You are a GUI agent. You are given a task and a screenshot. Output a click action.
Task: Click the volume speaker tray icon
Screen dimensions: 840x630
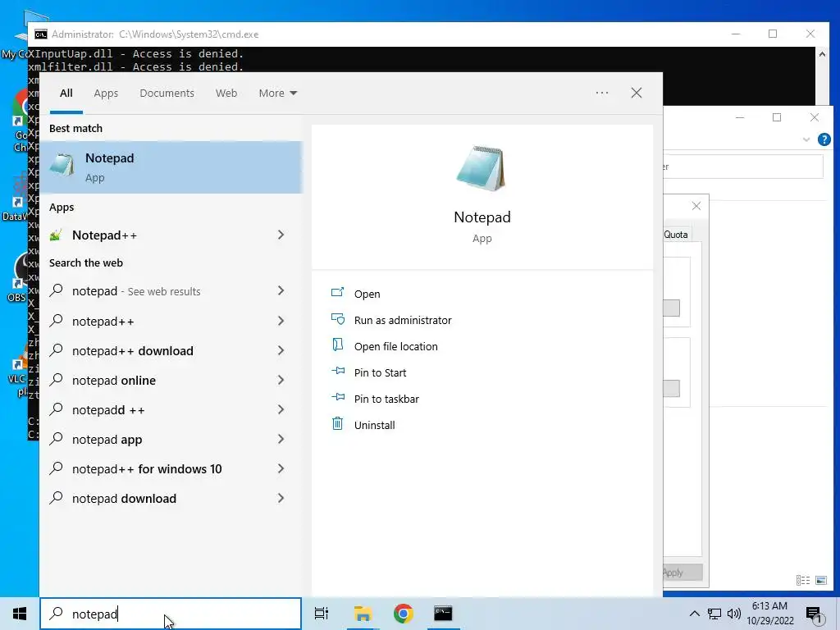coord(734,614)
